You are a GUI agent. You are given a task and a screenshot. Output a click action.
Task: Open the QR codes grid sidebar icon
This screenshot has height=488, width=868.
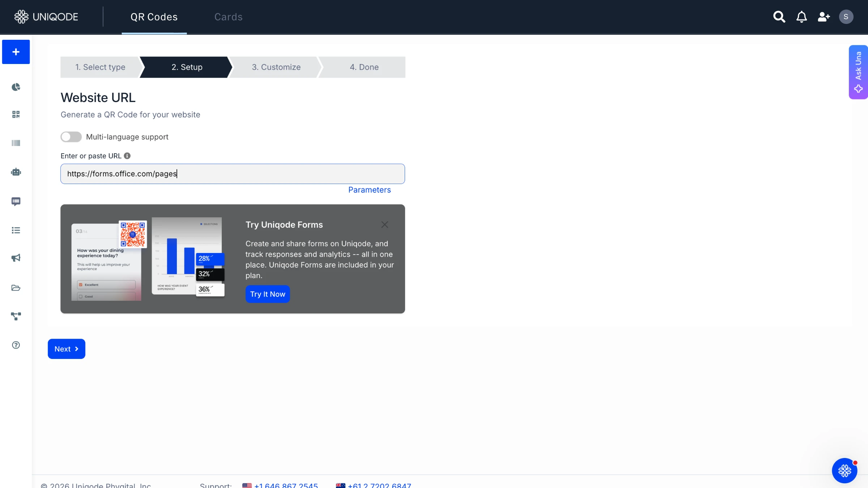point(16,115)
